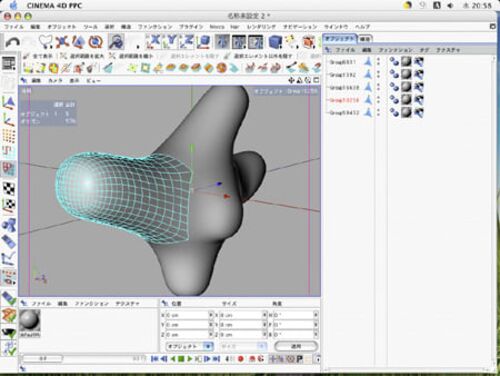
Task: Click the timeline frame slider at bottom
Action: point(42,359)
